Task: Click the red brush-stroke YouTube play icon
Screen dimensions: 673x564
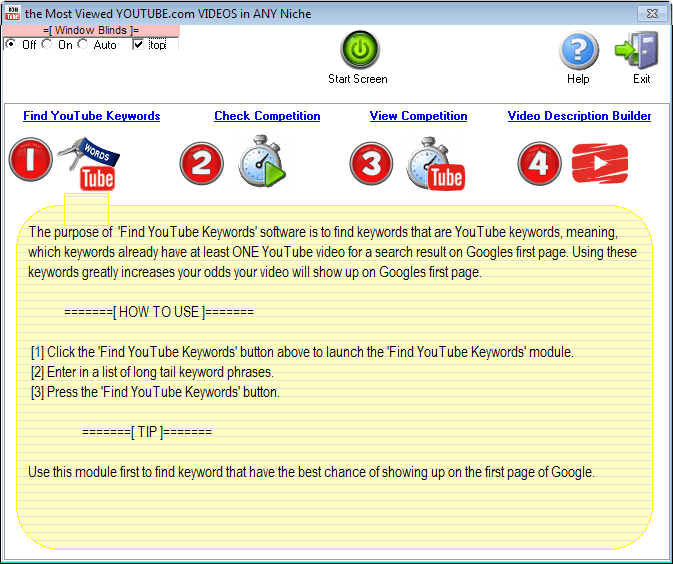Action: [x=600, y=164]
